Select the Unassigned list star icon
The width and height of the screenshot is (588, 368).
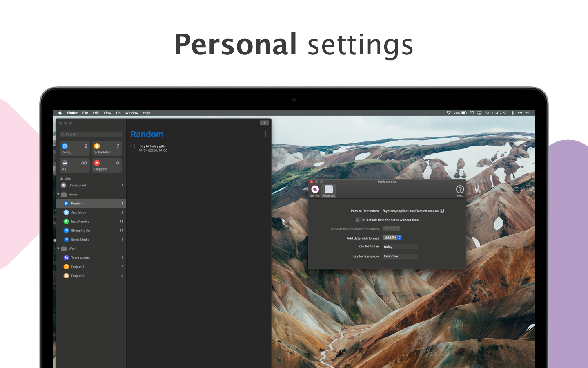[64, 185]
